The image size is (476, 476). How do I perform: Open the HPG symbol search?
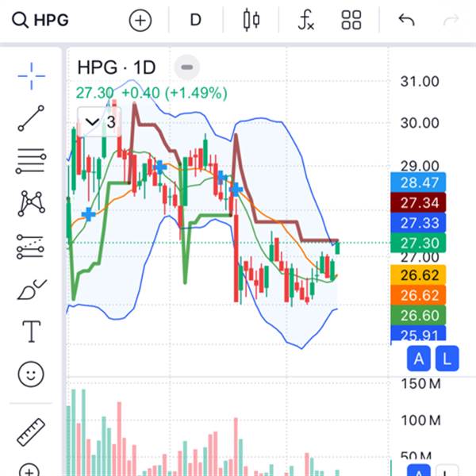[x=40, y=21]
